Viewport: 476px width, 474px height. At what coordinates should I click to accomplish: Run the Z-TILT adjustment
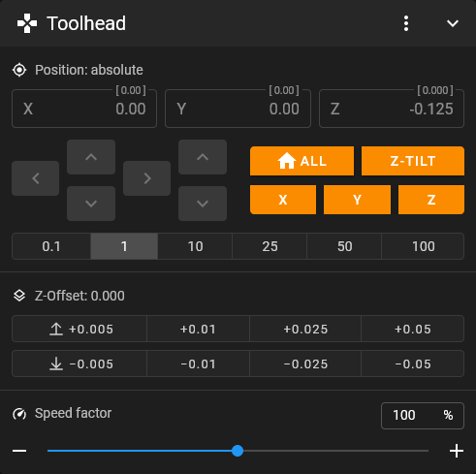[413, 161]
